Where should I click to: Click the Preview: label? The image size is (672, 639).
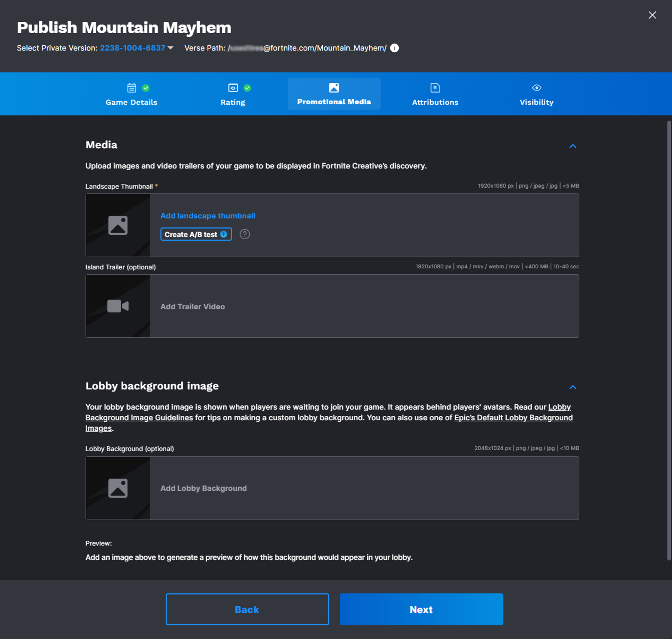[98, 543]
